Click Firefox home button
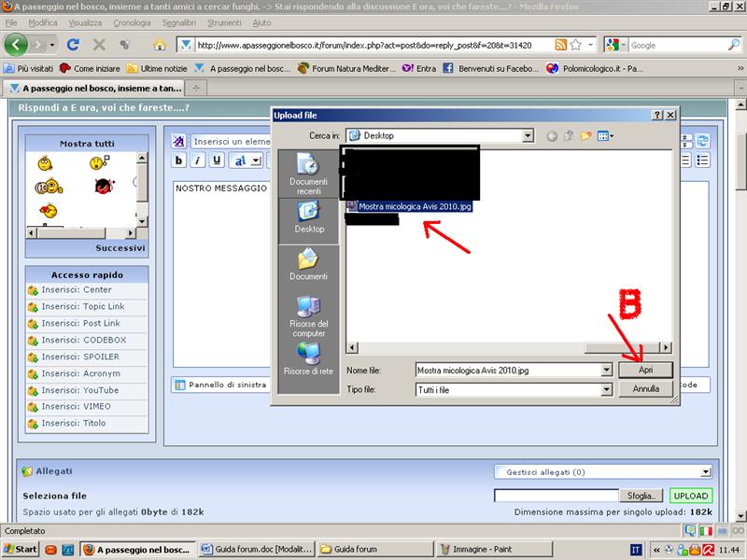Viewport: 747px width, 560px height. (160, 45)
